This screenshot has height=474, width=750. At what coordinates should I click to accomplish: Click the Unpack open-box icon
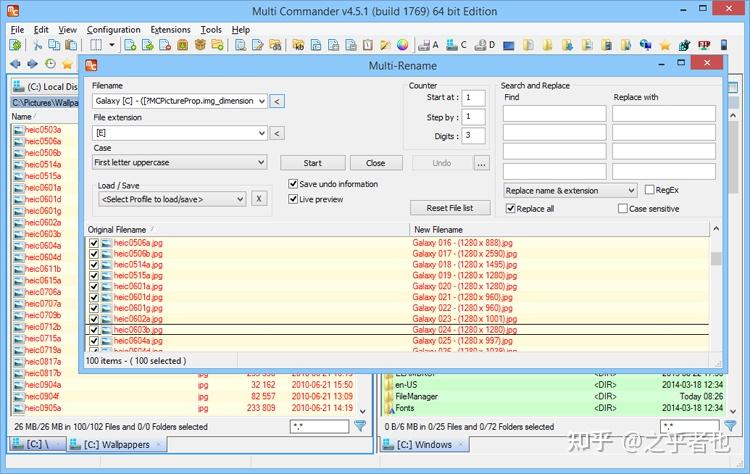(200, 45)
